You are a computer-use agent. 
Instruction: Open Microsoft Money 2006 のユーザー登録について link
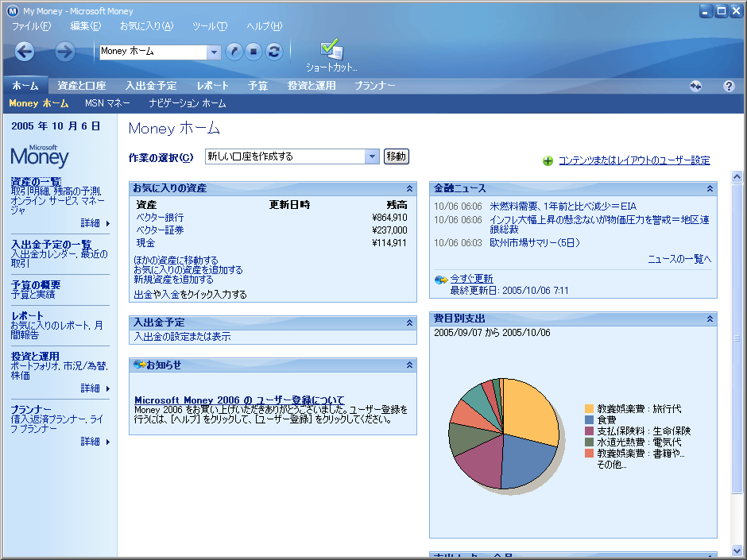(x=239, y=400)
